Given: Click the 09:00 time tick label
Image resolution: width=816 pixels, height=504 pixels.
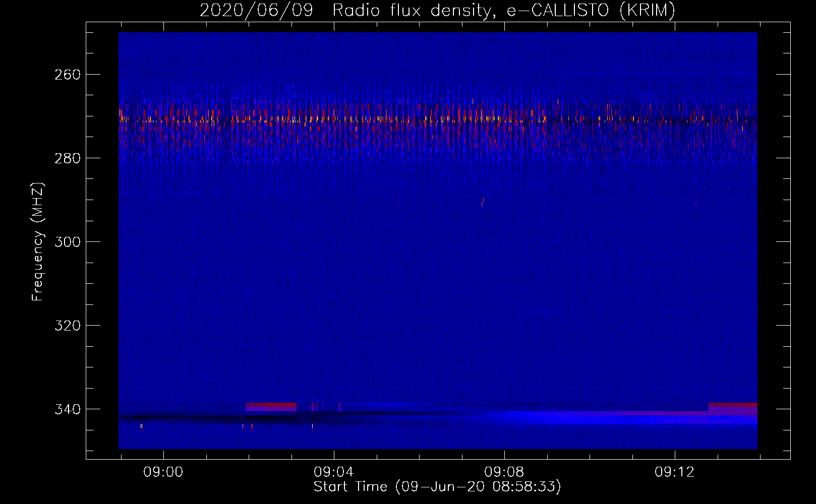Looking at the screenshot, I should click(163, 472).
